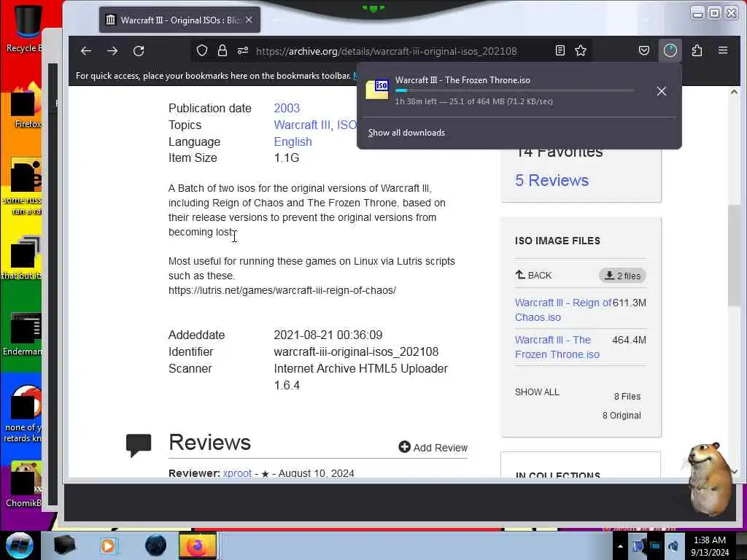Screen dimensions: 747x560
Task: Click the scrollbar up arrow
Action: (x=734, y=92)
